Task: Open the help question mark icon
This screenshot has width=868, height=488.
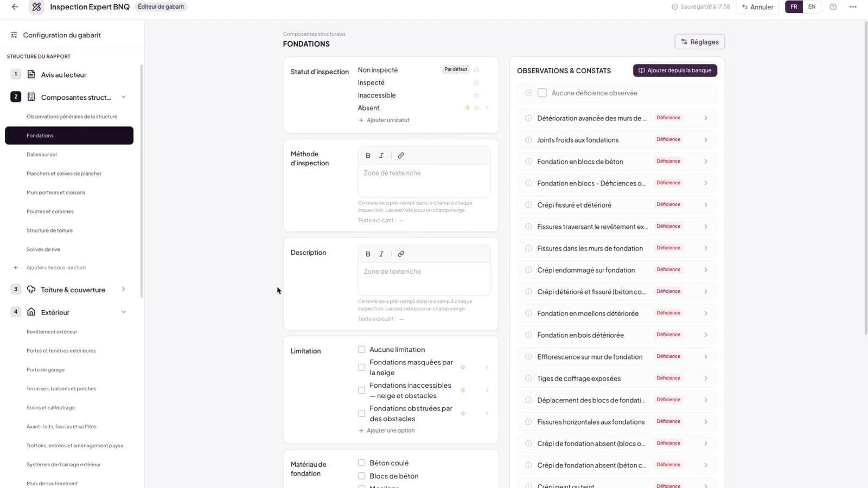Action: 833,7
